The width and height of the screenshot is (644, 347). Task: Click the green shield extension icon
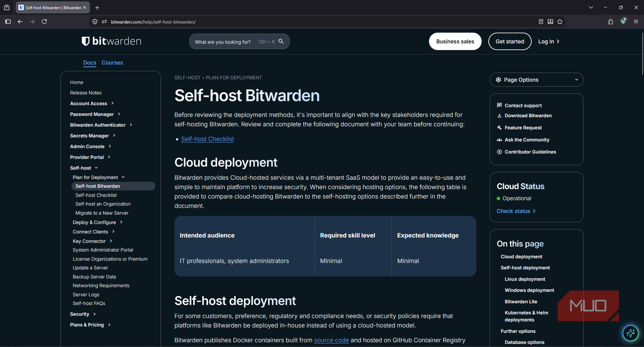pyautogui.click(x=623, y=21)
